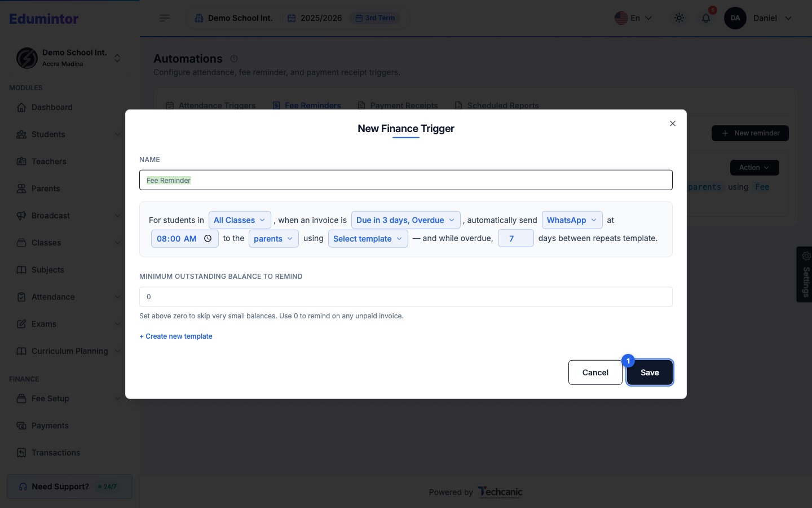Click the US flag language icon

621,18
